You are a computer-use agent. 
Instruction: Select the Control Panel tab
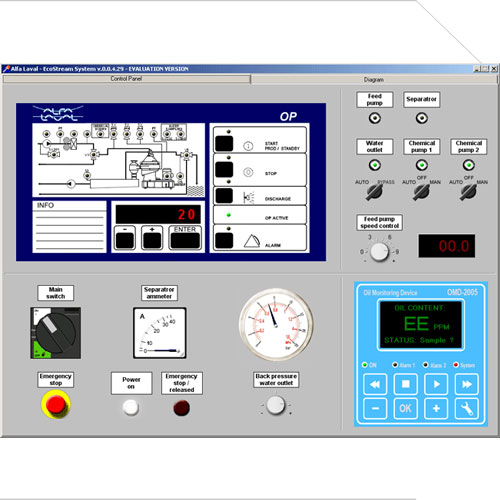[x=126, y=79]
